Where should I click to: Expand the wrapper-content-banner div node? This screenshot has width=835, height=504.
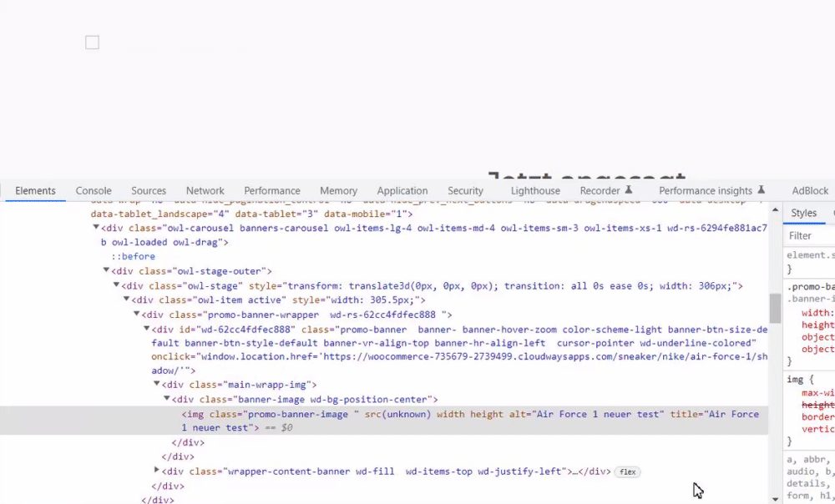[157, 470]
